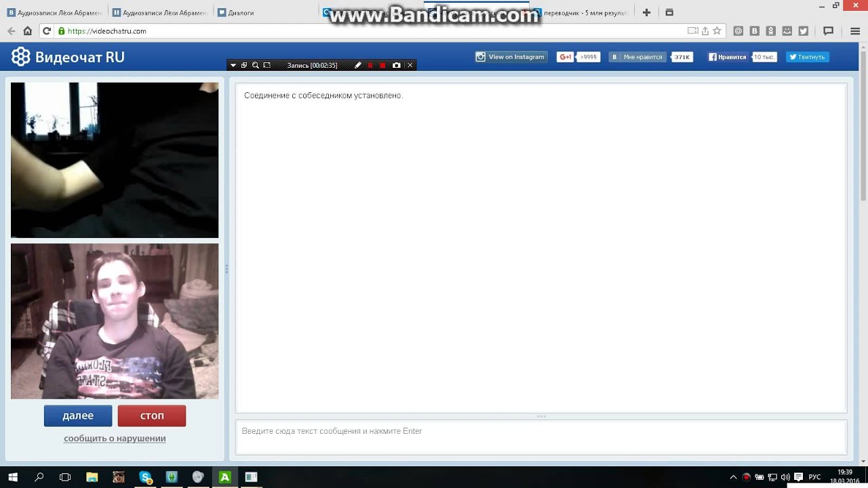Screen dimensions: 868x488
Task: Open the browser home page icon
Action: click(27, 31)
